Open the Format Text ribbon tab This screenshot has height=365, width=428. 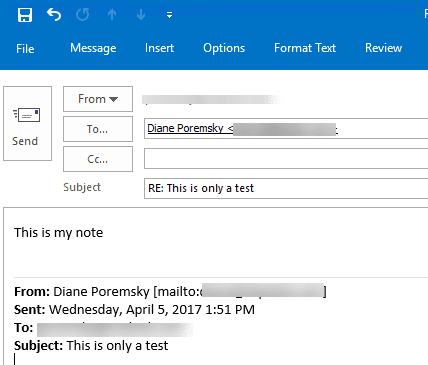click(x=305, y=48)
